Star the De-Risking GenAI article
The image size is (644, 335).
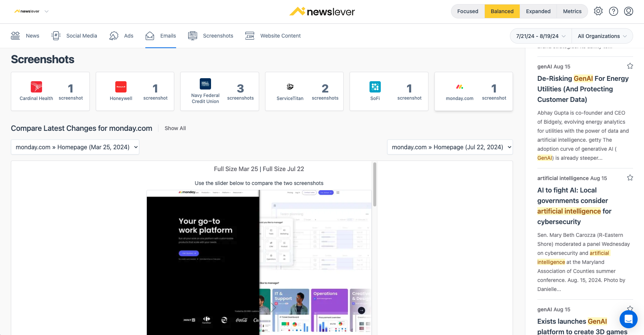click(x=630, y=66)
